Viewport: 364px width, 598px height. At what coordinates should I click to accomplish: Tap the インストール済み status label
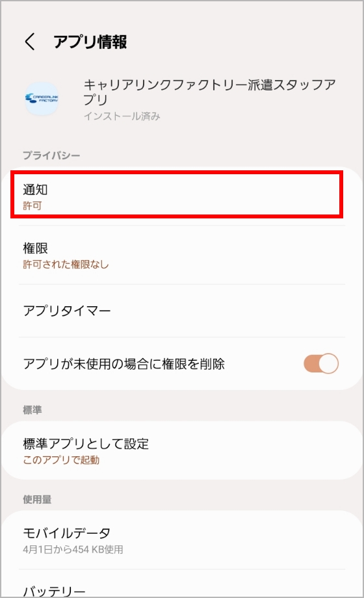(x=122, y=116)
